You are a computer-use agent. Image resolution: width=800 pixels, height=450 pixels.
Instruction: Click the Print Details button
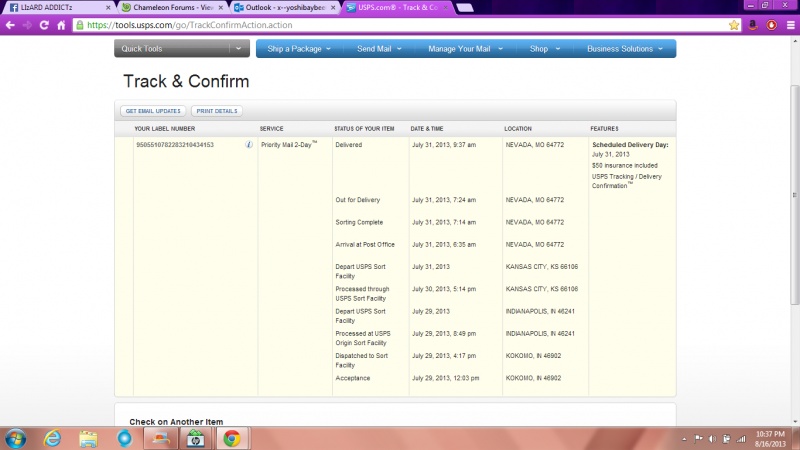(217, 111)
